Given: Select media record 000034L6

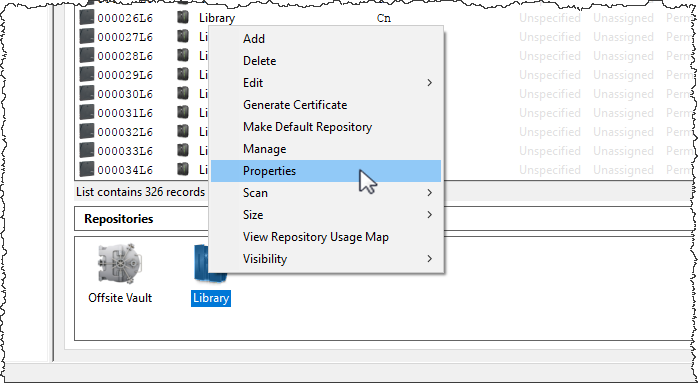Looking at the screenshot, I should coord(125,171).
